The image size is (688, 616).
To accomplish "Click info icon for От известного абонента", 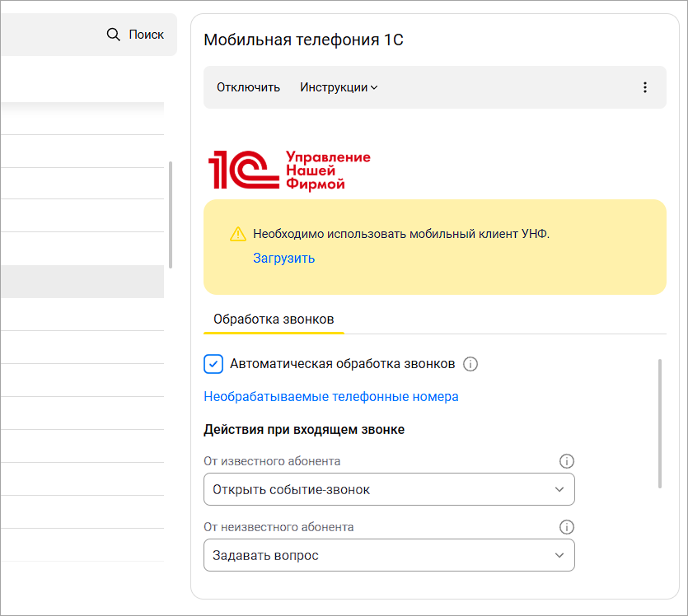I will click(566, 461).
